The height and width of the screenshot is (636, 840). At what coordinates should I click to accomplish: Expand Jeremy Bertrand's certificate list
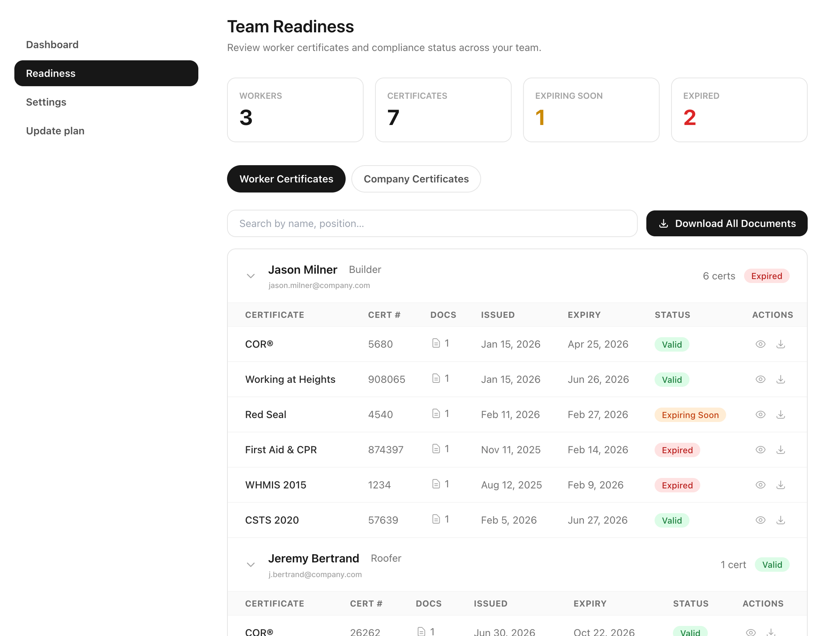[251, 565]
